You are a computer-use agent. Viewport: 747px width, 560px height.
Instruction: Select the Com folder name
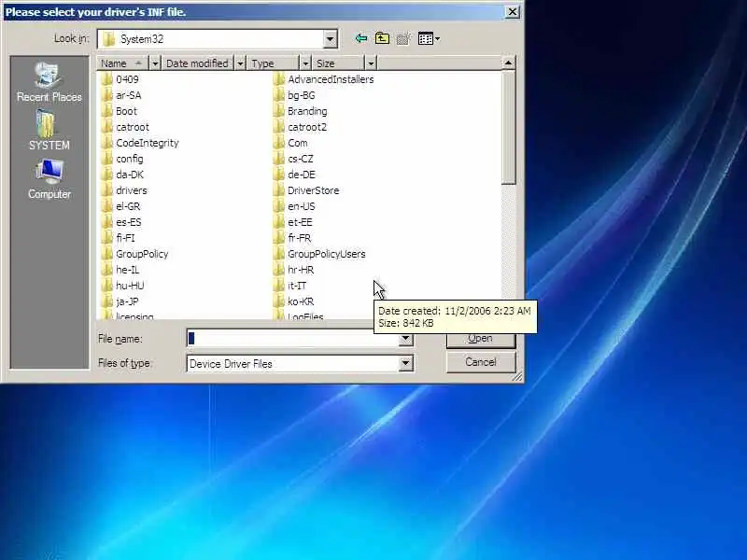(298, 143)
